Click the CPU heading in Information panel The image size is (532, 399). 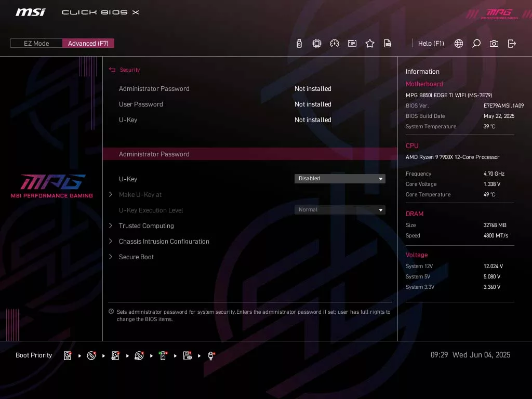pyautogui.click(x=412, y=146)
